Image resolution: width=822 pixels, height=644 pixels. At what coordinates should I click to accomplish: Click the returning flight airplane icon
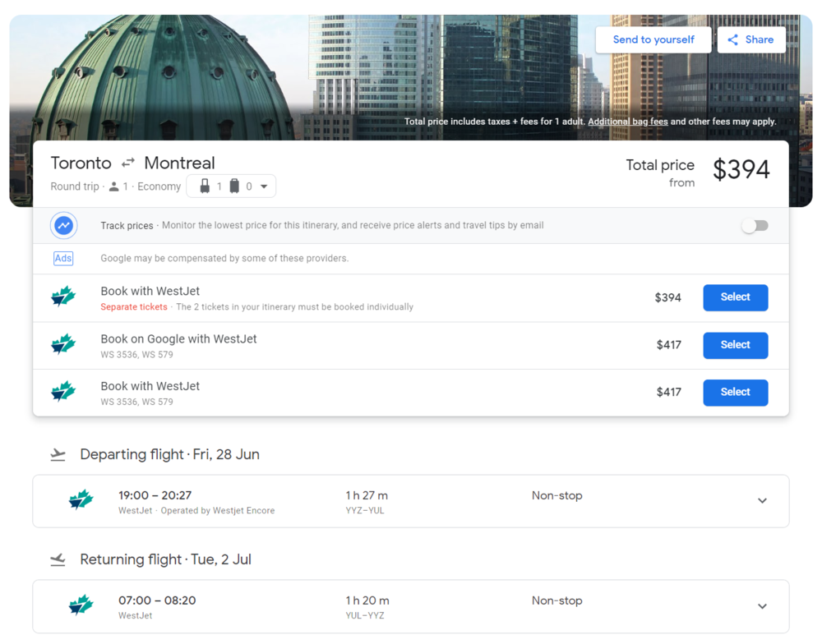pos(58,559)
